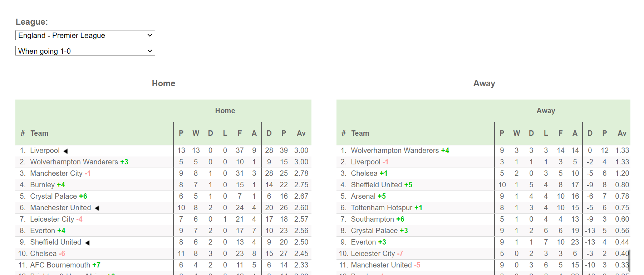644x275 pixels.
Task: Click Southampton team name
Action: [372, 219]
